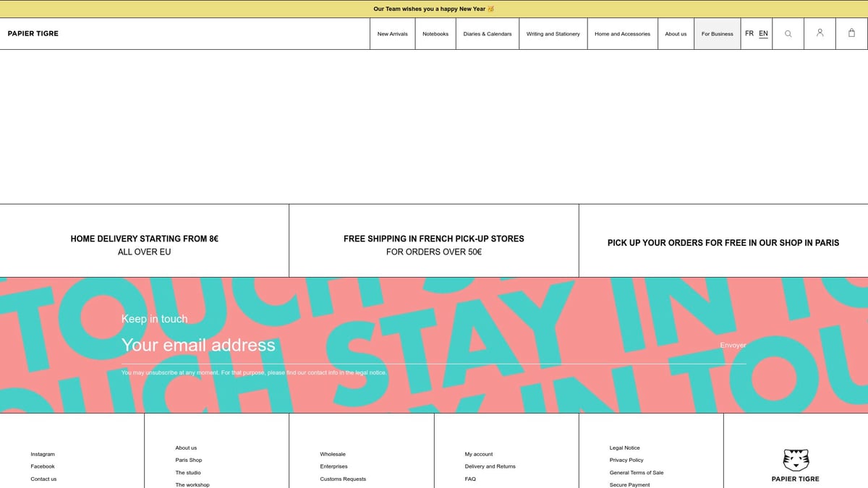Open Delivery and Returns link

coord(490,466)
